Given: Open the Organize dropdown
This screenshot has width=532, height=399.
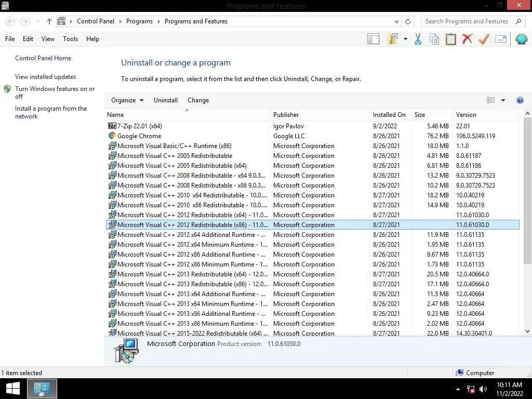Looking at the screenshot, I should [127, 100].
